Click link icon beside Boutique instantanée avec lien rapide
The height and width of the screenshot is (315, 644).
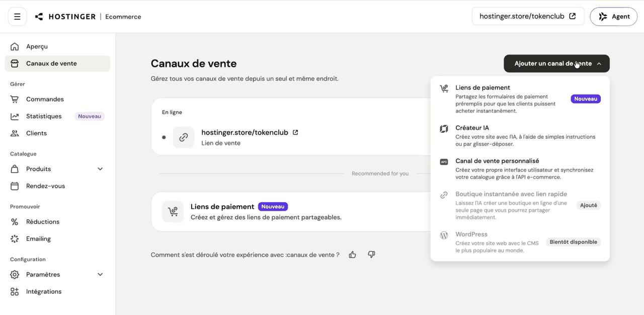coord(444,195)
